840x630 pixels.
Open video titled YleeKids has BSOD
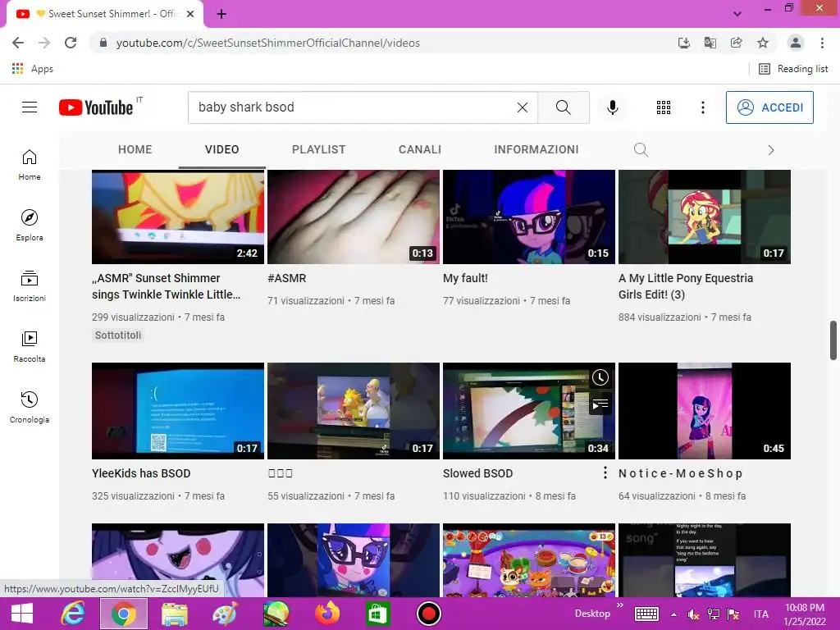tap(141, 473)
